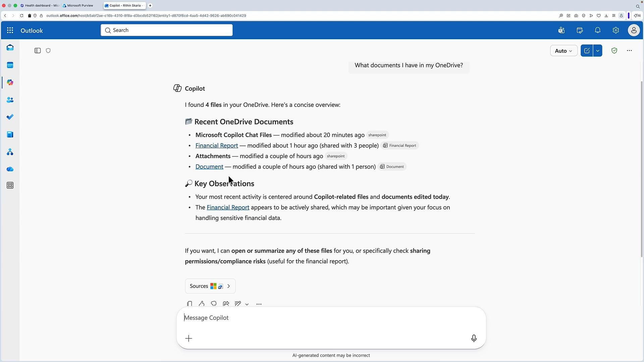The image size is (644, 362).
Task: Activate the microphone for voice input
Action: [x=474, y=338]
